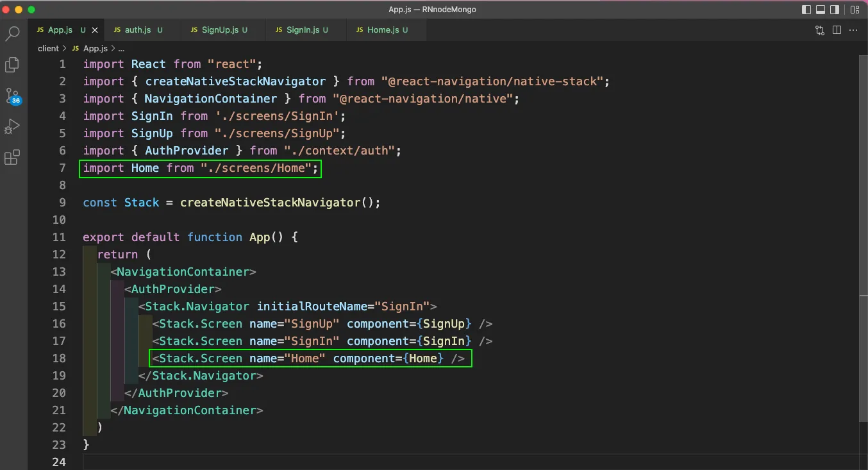Click "./context/auth" path string
868x470 pixels.
coord(339,151)
